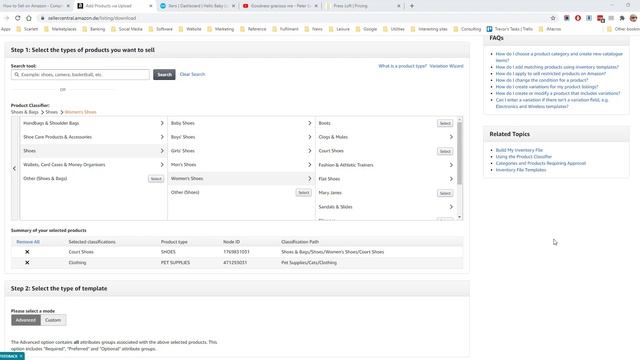Select the Custom template mode

(x=53, y=320)
